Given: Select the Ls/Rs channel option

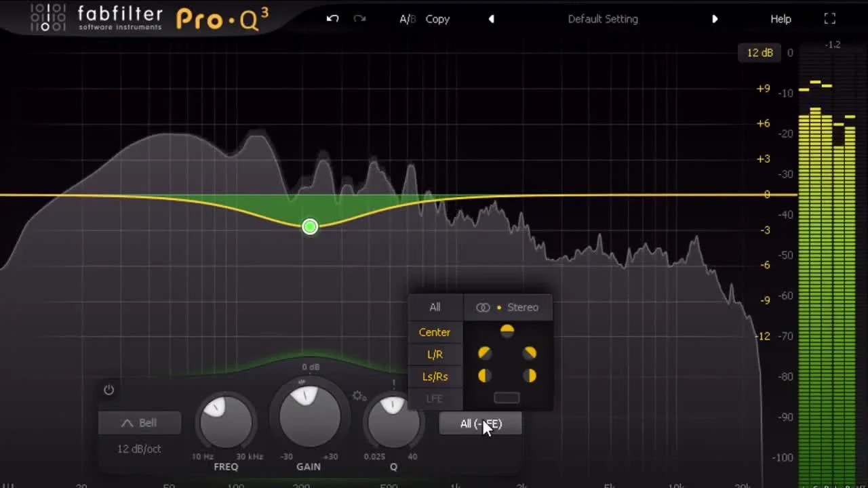Looking at the screenshot, I should pyautogui.click(x=434, y=376).
